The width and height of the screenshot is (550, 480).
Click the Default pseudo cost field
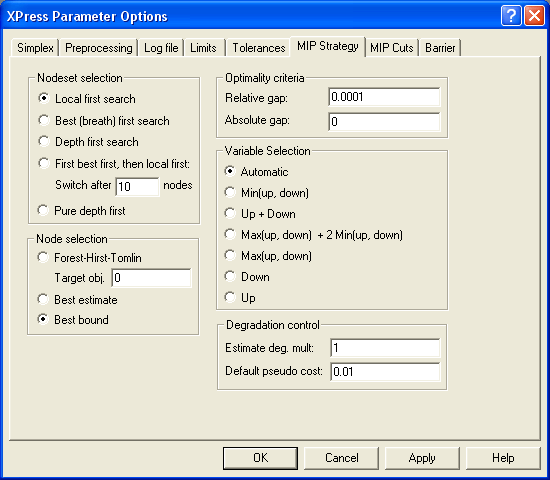pos(385,371)
